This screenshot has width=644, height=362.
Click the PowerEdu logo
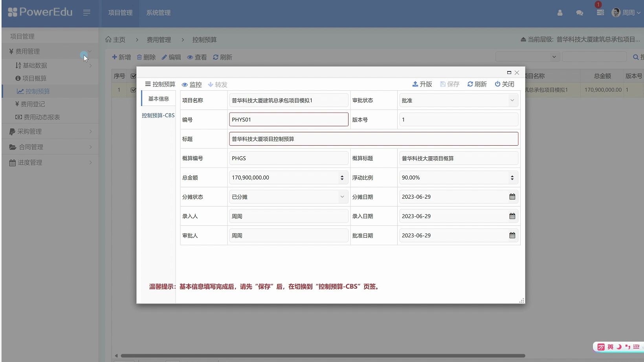tap(40, 12)
